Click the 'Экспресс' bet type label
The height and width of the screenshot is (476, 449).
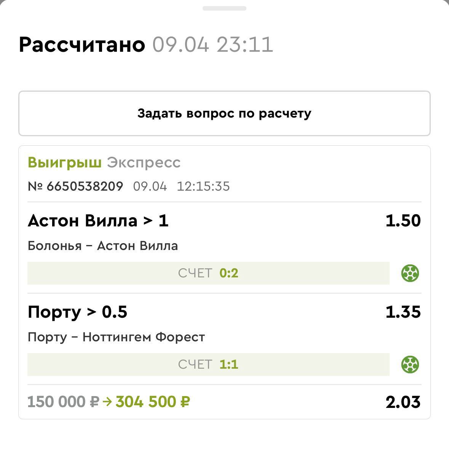click(x=144, y=162)
